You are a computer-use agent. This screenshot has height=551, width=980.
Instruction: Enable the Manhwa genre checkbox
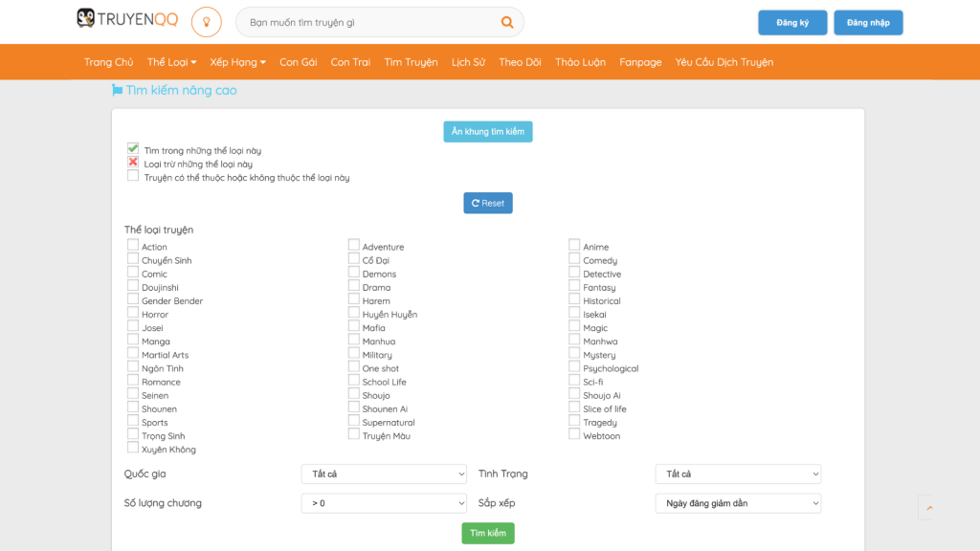[574, 340]
